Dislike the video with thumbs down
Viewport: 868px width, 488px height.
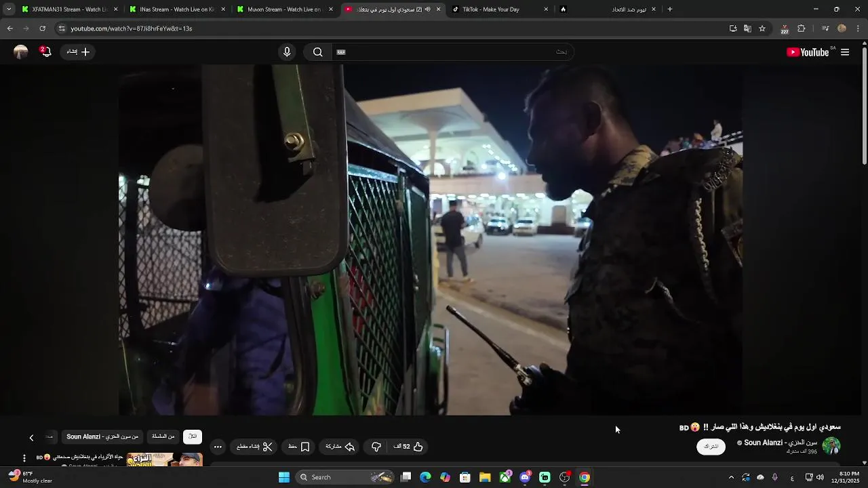pyautogui.click(x=376, y=447)
